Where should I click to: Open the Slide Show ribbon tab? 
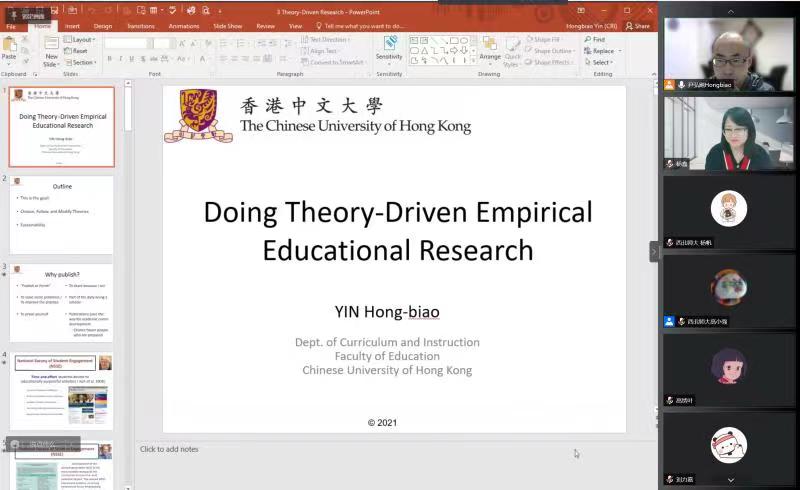point(227,26)
